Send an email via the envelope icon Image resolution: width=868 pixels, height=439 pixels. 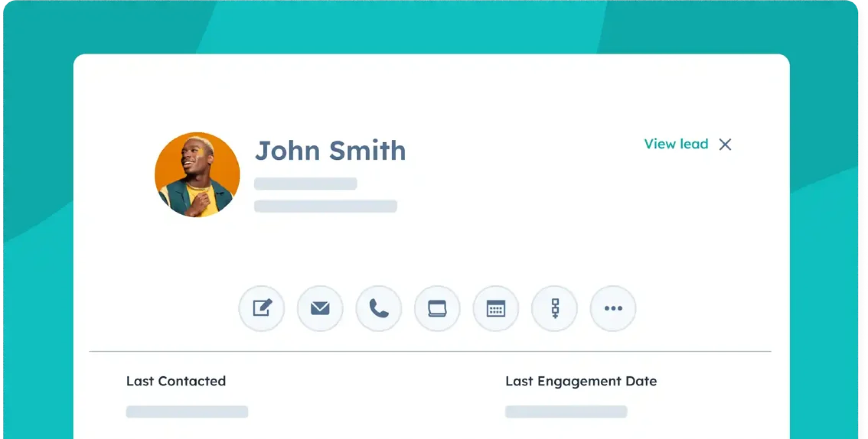pos(320,308)
